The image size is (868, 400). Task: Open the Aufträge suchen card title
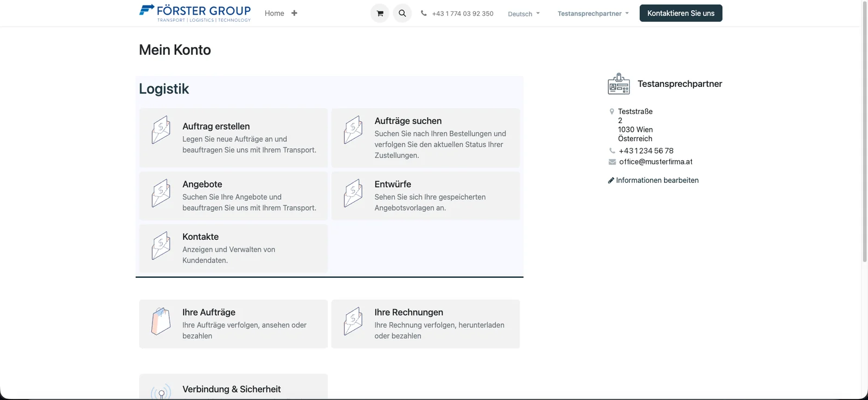[408, 120]
